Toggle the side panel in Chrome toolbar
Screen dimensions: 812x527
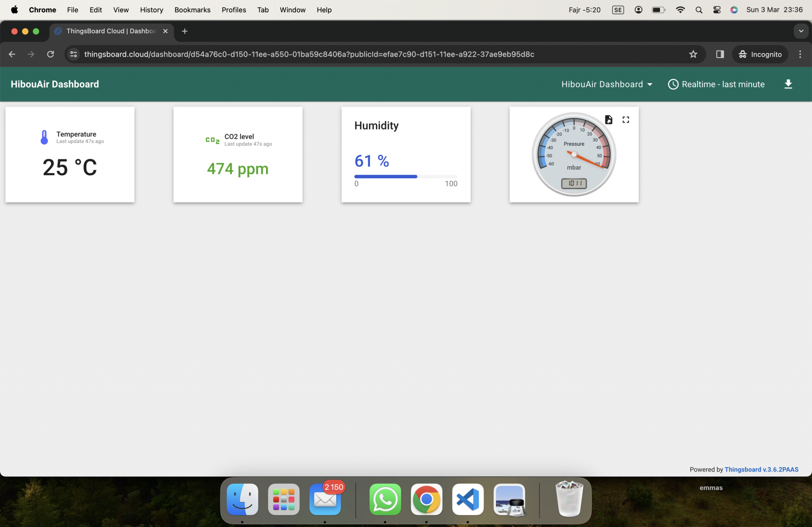click(x=720, y=54)
